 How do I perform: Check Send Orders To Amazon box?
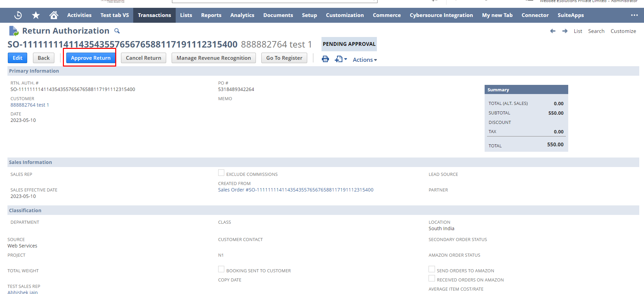pyautogui.click(x=432, y=269)
